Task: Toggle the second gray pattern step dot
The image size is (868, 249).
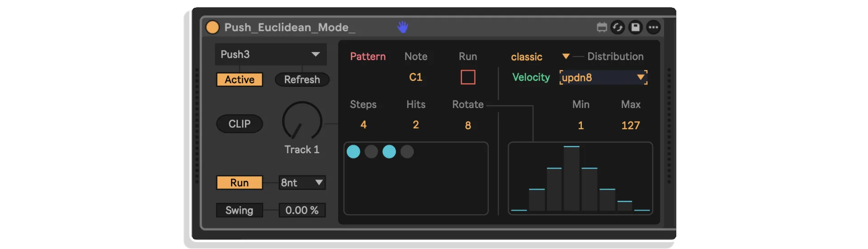Action: 371,151
